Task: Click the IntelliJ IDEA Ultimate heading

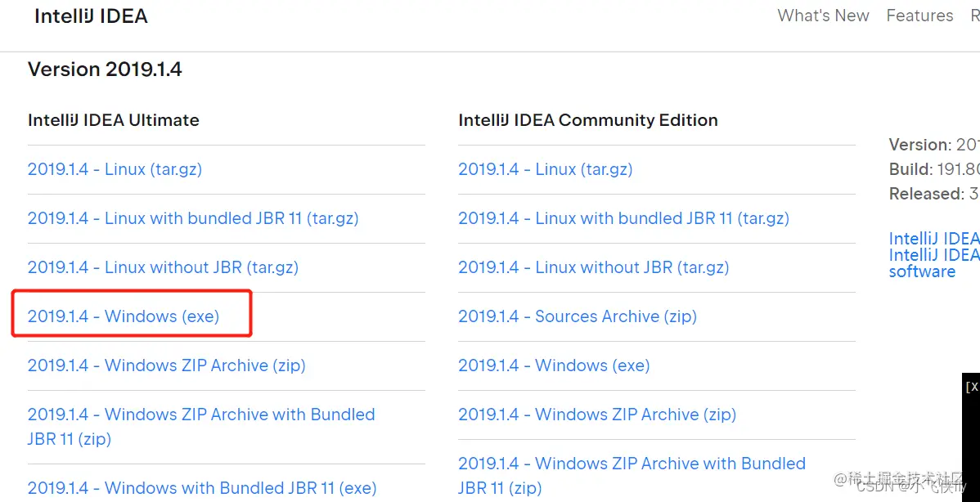Action: point(114,120)
